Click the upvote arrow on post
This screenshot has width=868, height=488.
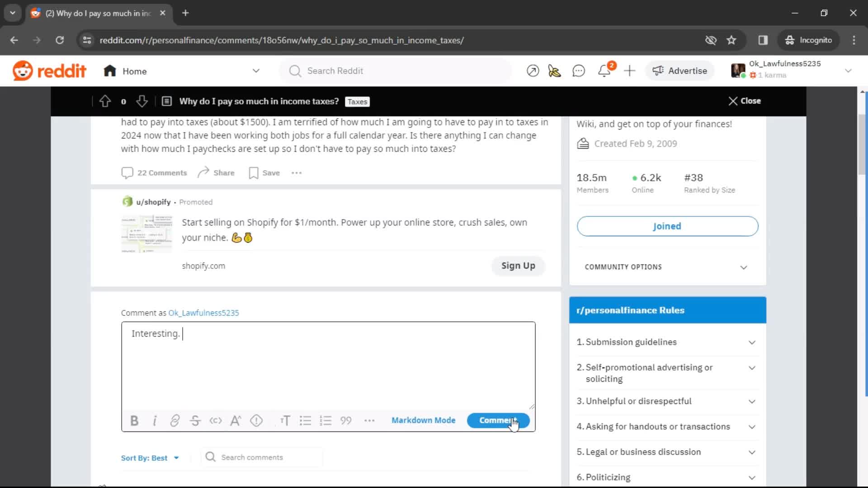tap(104, 101)
